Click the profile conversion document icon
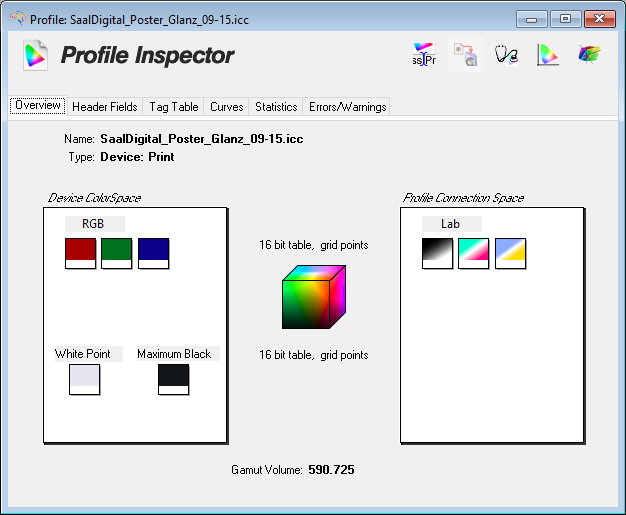Screen dimensions: 626x515 (466, 55)
